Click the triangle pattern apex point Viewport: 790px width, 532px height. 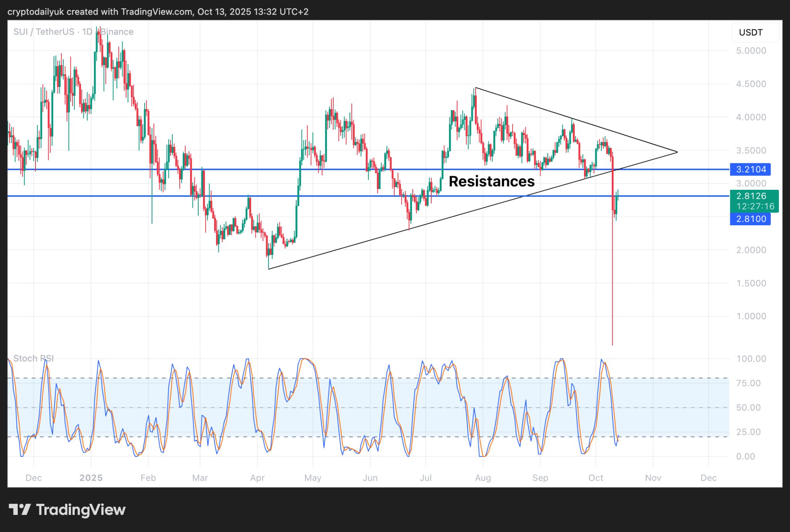pos(677,152)
